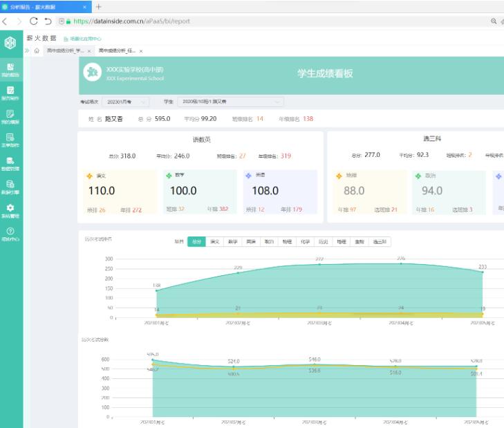
Task: Click rank chart point labeled 138
Action: click(156, 290)
